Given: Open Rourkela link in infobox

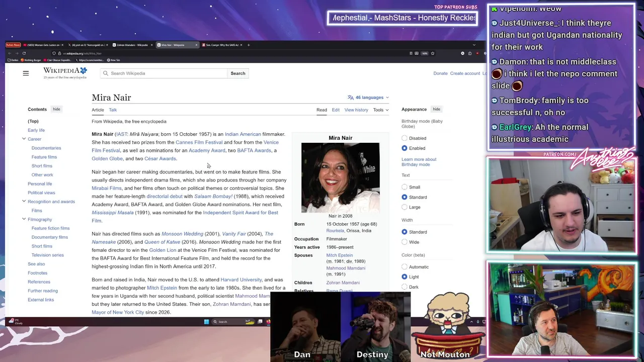Looking at the screenshot, I should (335, 231).
